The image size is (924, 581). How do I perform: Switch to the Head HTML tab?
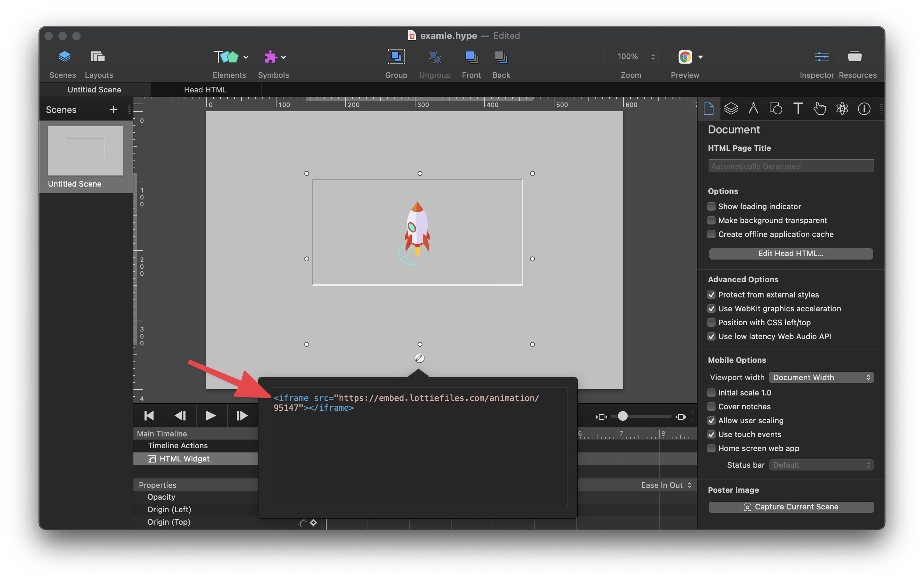(206, 90)
